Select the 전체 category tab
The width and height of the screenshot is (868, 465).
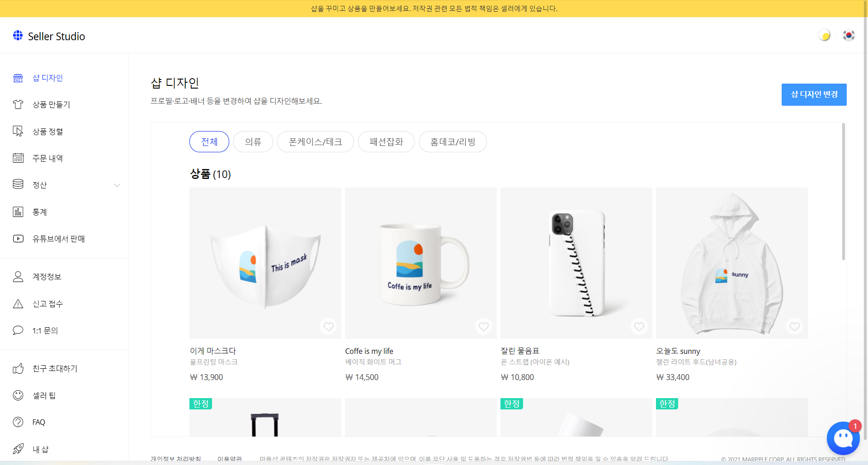click(209, 142)
